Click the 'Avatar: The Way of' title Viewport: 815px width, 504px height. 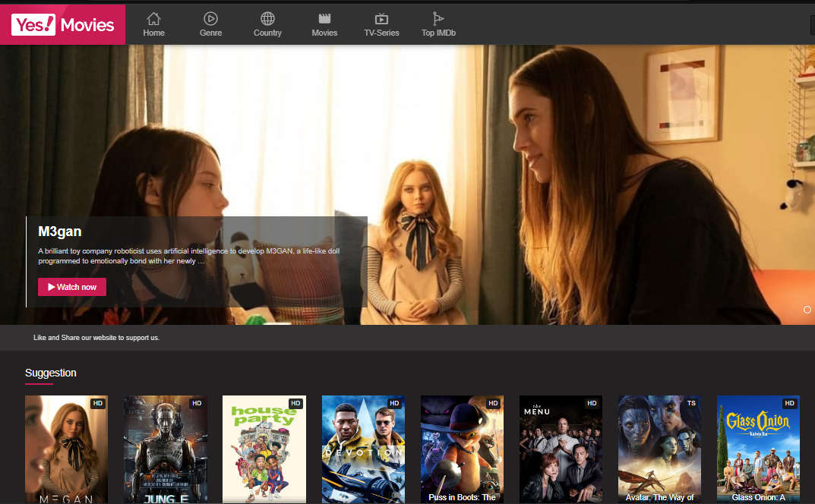(659, 497)
